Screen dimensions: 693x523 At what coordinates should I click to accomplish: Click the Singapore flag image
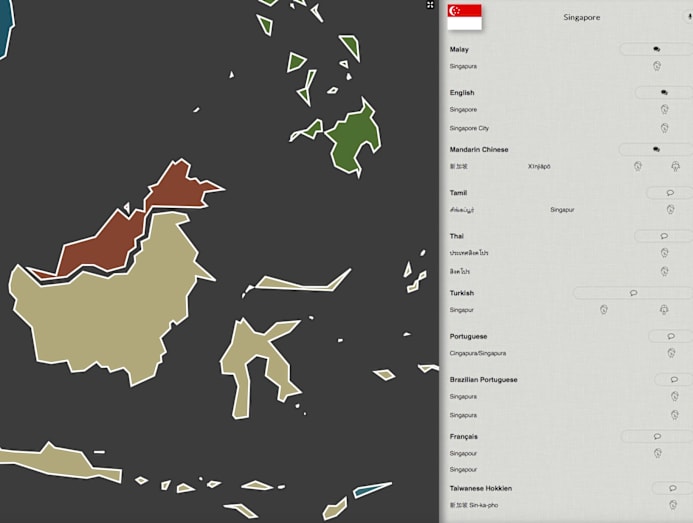coord(464,16)
